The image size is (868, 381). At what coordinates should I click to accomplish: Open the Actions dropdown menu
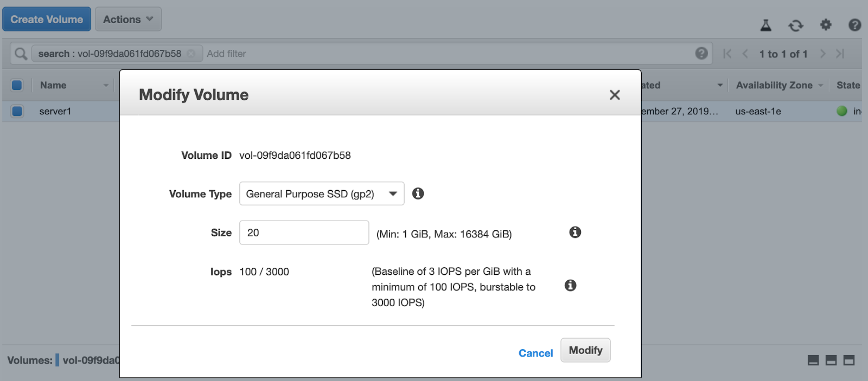coord(128,19)
